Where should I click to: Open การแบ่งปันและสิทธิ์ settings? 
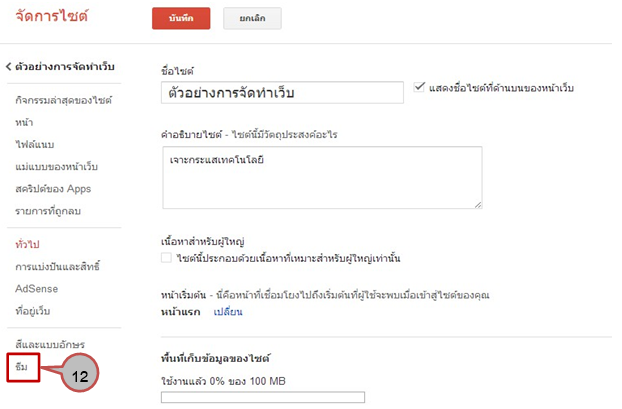tap(58, 267)
